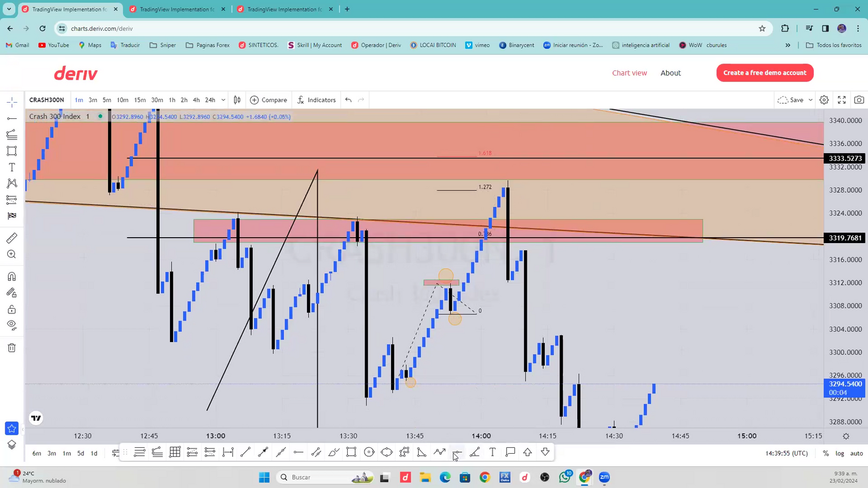Toggle drawings visibility with the eye icon
Image resolution: width=868 pixels, height=488 pixels.
click(11, 325)
